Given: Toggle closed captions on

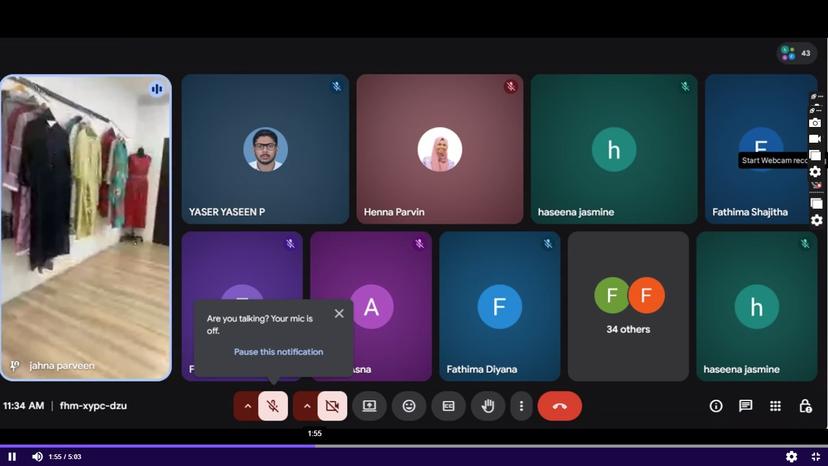Looking at the screenshot, I should (448, 406).
